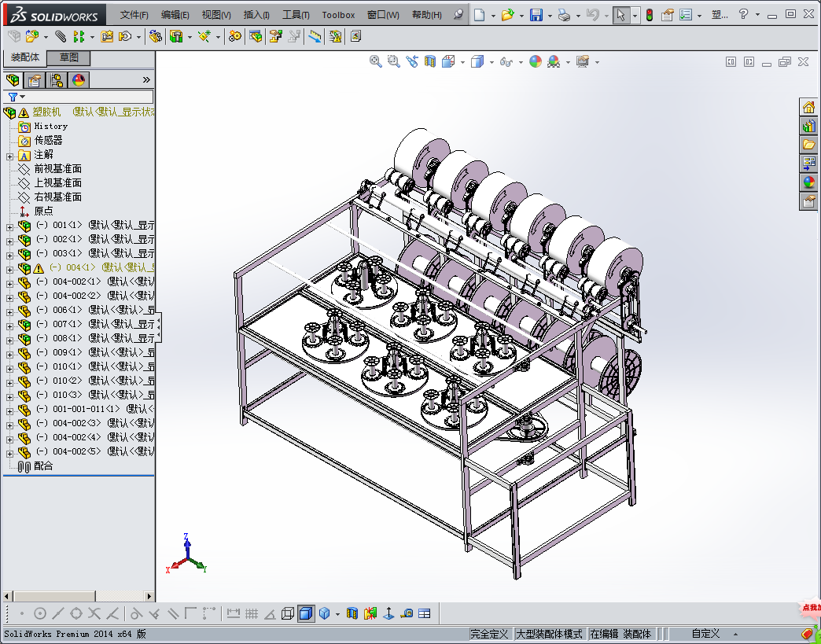Open the Hide/Show Items glasses dropdown
Screen dimensions: 821x644
(521, 62)
